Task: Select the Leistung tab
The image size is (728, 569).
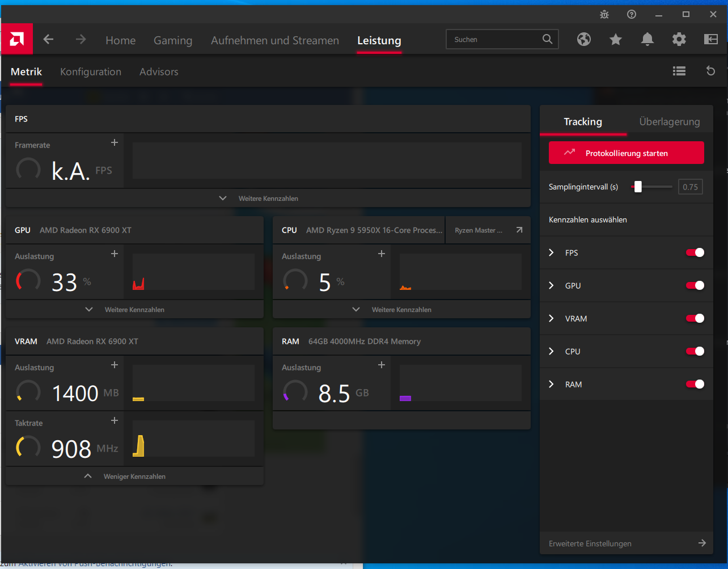Action: pyautogui.click(x=379, y=40)
